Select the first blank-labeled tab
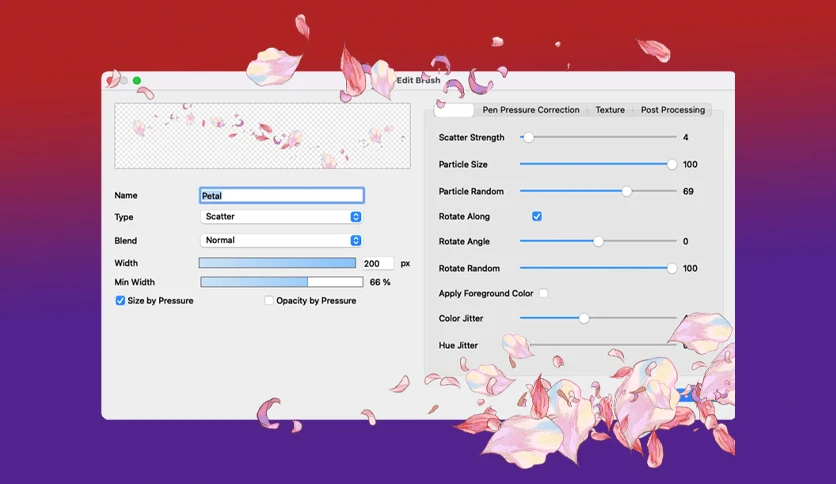Screen dimensions: 836x484 click(454, 110)
